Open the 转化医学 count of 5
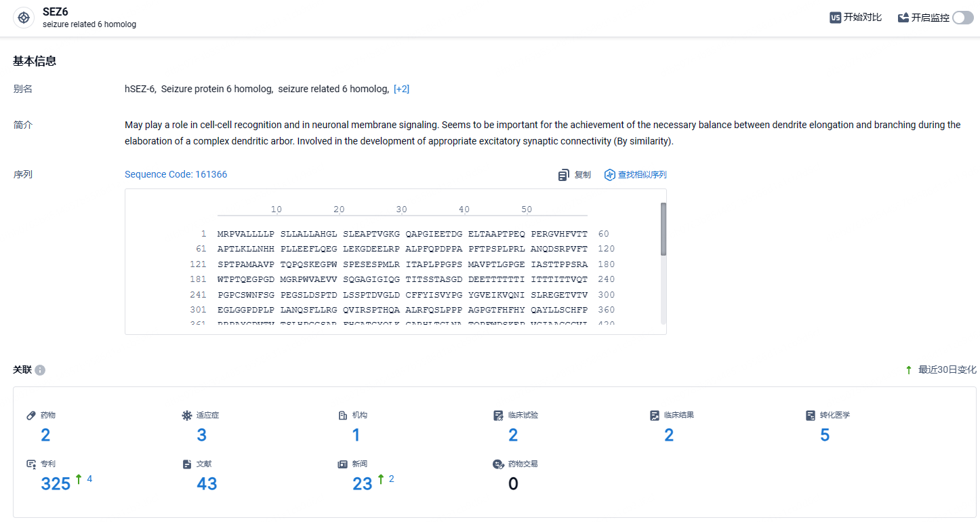 point(825,435)
